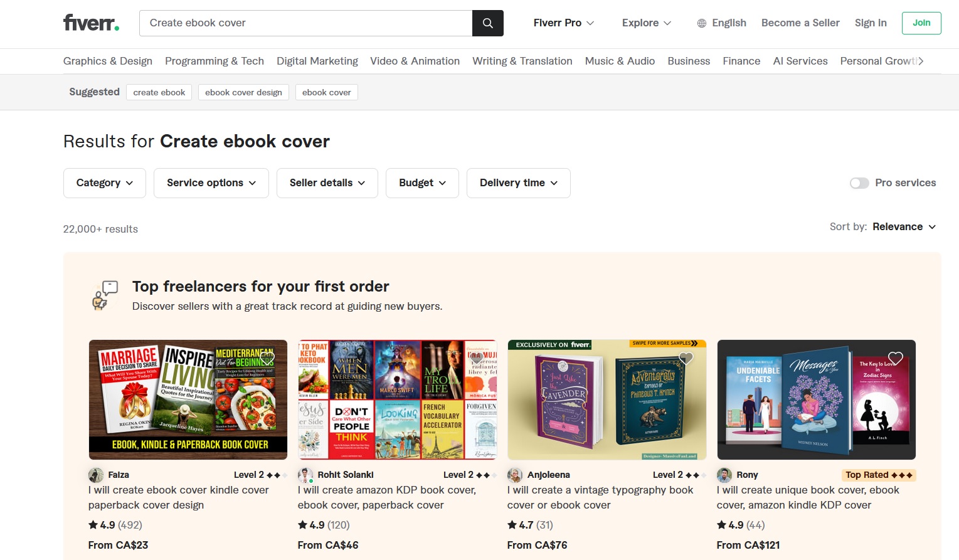
Task: Select suggested tag 'ebook cover design'
Action: pos(243,92)
